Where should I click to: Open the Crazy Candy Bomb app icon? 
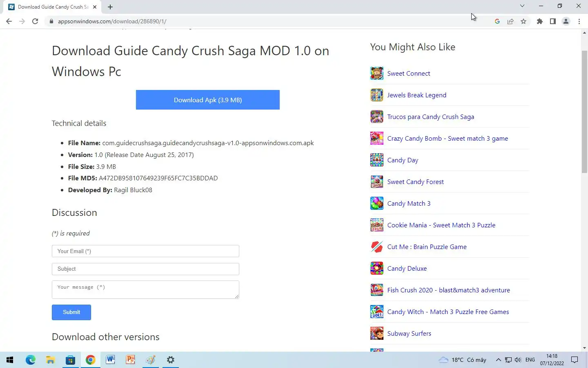[x=376, y=139]
